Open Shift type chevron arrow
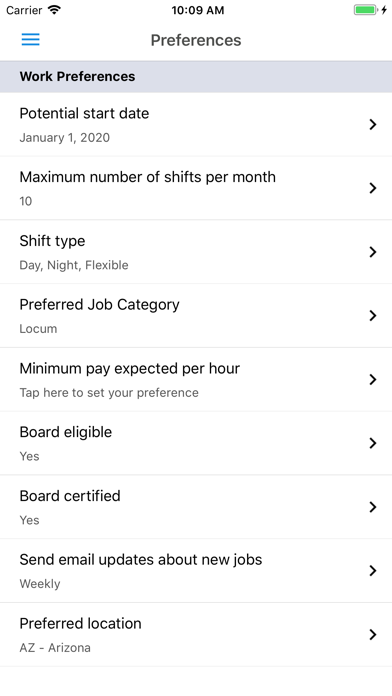392x696 pixels. 373,252
